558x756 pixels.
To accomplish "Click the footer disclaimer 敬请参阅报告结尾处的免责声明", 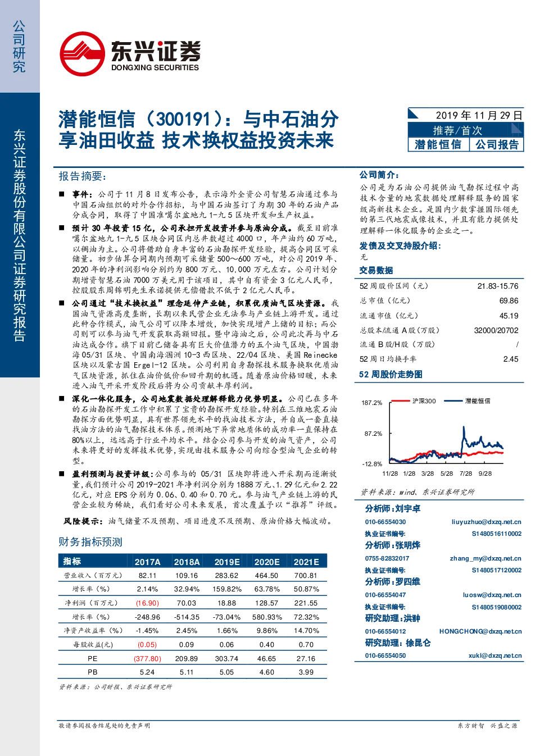I will pos(105,726).
